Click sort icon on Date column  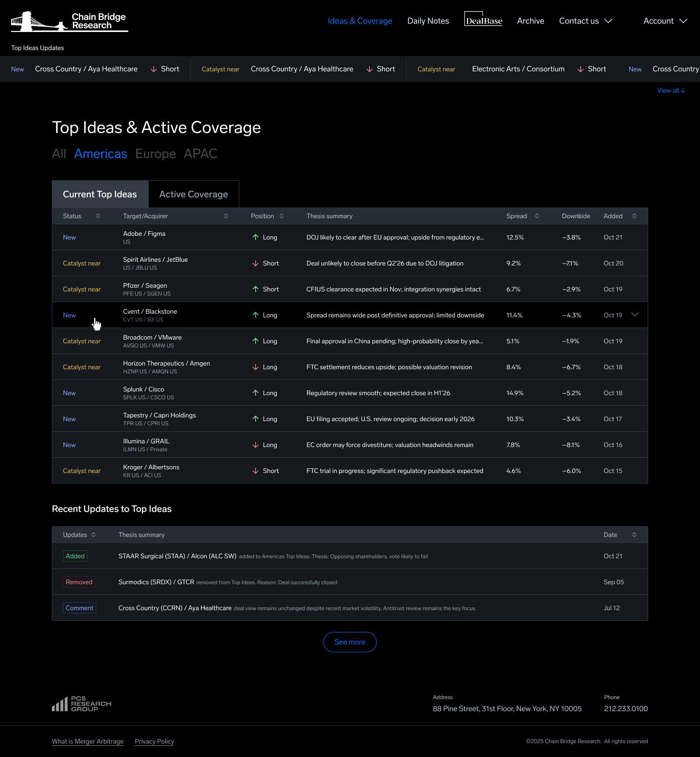click(x=634, y=535)
